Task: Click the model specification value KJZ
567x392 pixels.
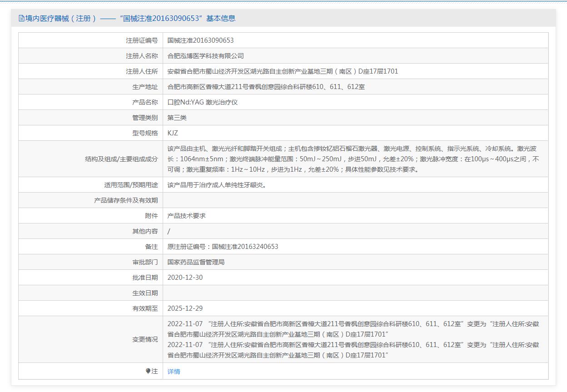Action: (x=173, y=133)
